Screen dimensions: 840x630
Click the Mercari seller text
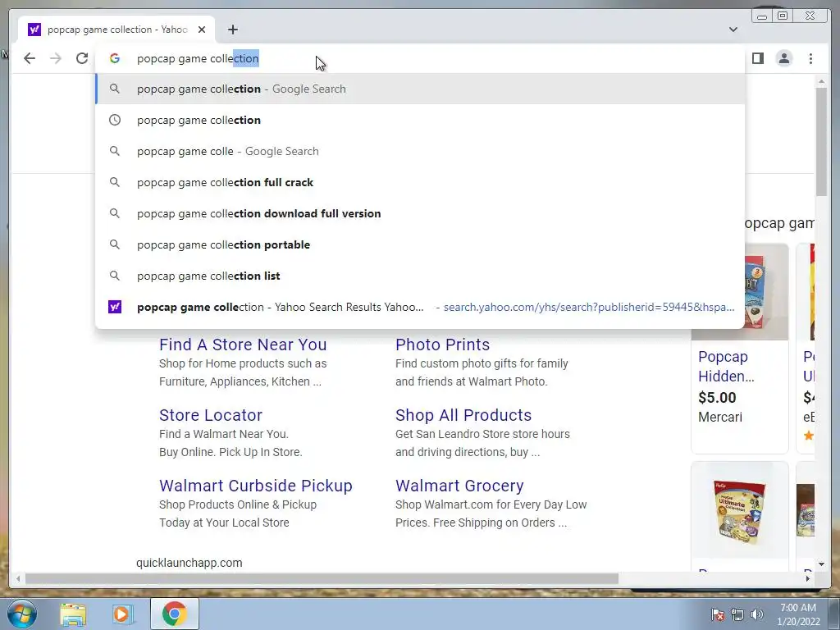(720, 417)
